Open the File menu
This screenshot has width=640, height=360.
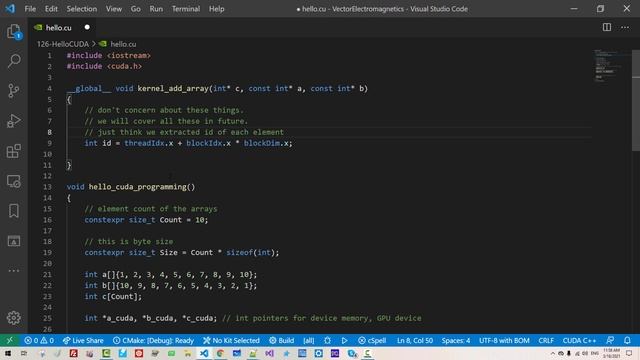click(x=30, y=9)
